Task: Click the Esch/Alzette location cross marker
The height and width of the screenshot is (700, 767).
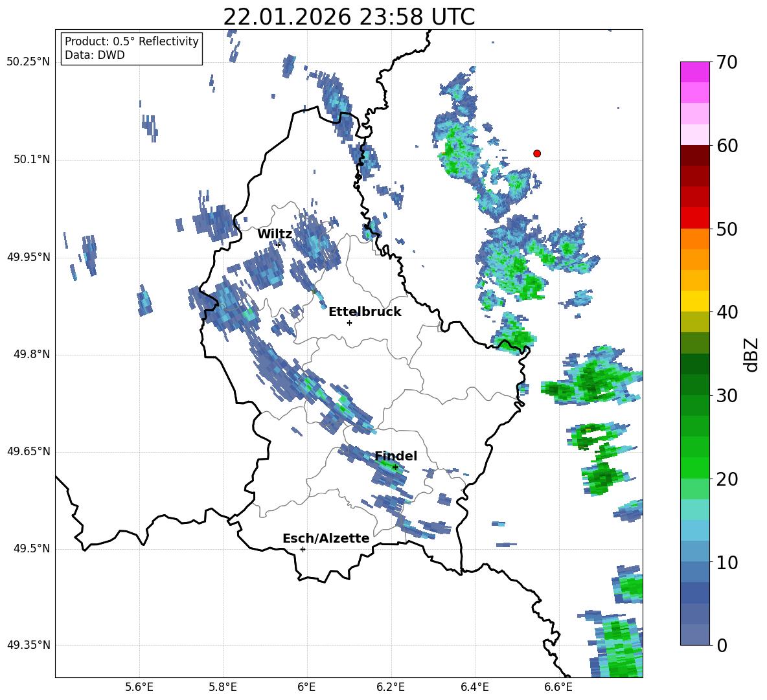Action: point(303,549)
